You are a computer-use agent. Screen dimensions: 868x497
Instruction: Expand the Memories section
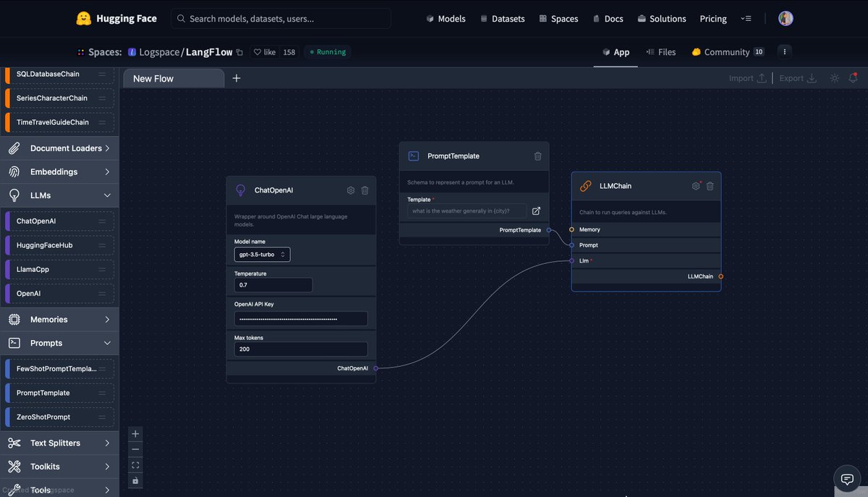(x=59, y=320)
